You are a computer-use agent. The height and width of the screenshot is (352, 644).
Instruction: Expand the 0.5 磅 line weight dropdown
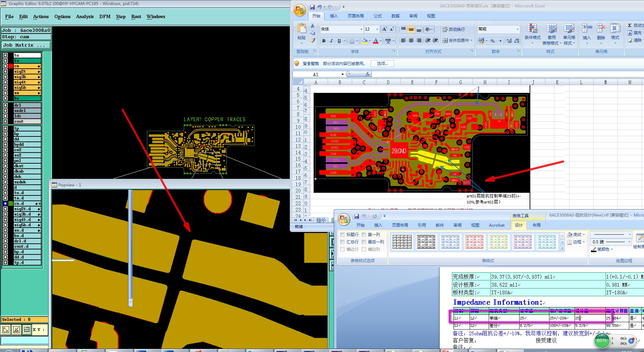click(630, 242)
